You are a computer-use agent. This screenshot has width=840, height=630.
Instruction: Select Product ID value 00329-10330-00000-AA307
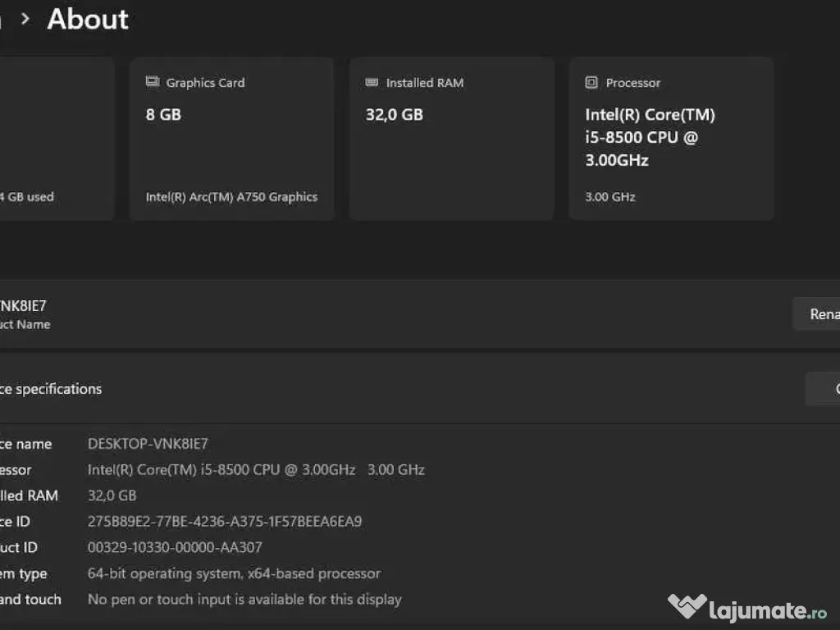175,547
